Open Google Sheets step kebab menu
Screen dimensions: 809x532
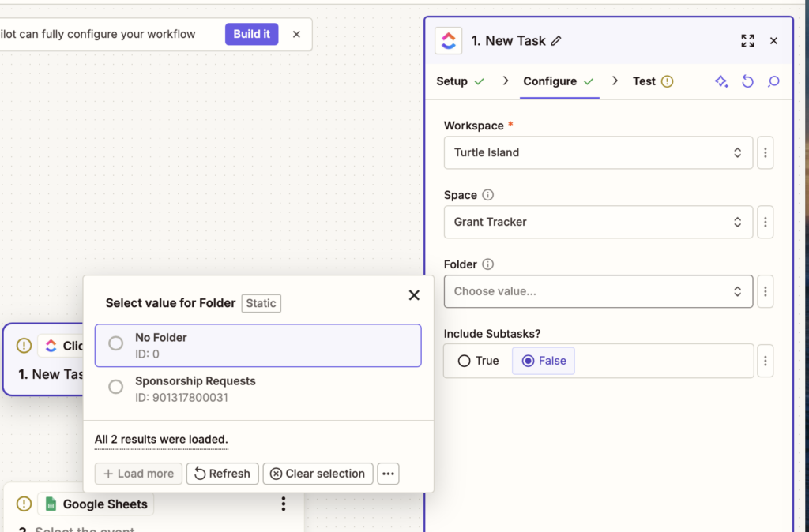click(x=284, y=504)
